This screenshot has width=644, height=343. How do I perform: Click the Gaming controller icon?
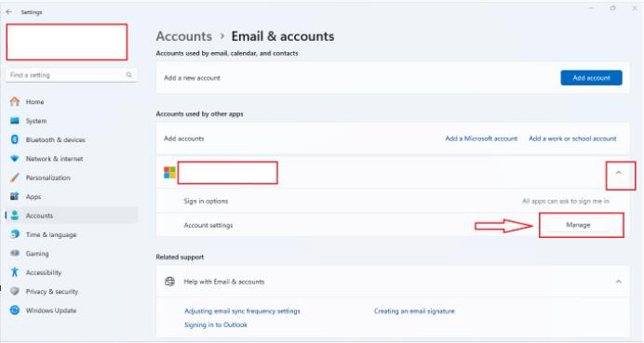(x=15, y=253)
